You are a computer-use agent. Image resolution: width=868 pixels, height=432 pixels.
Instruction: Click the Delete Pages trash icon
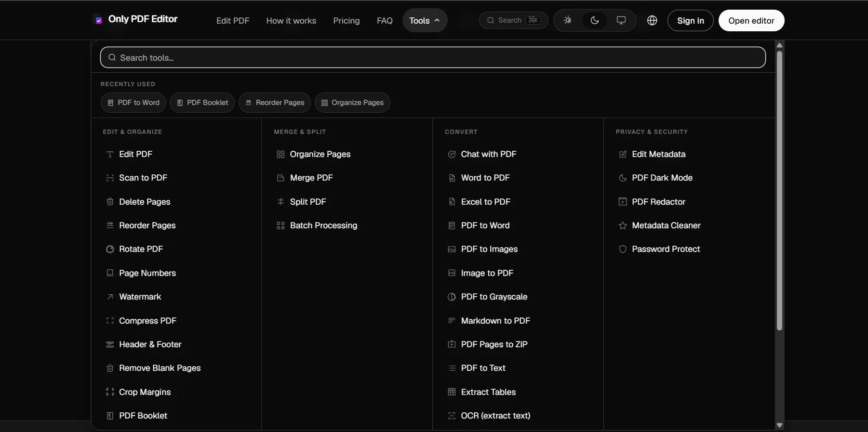pos(110,202)
